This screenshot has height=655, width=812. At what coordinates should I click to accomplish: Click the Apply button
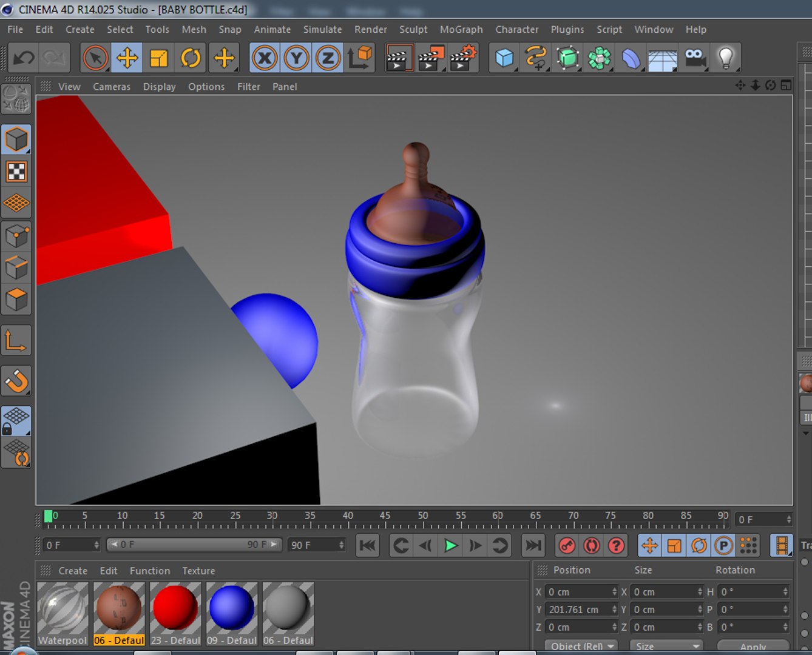click(x=753, y=647)
